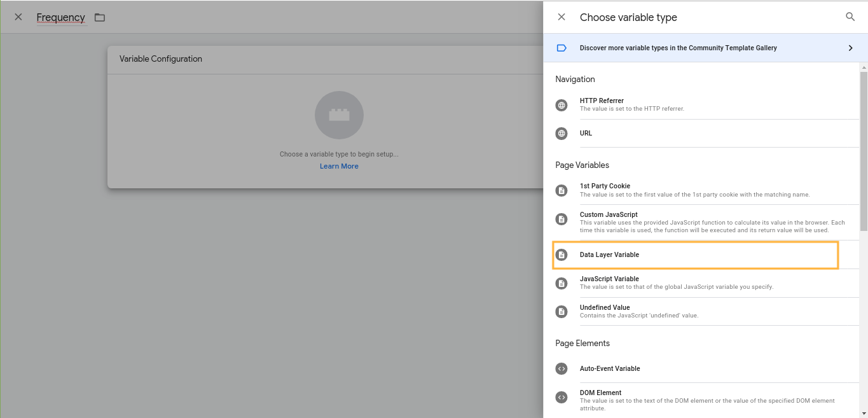Viewport: 868px width, 418px height.
Task: Click the globe icon beside URL
Action: pyautogui.click(x=561, y=134)
